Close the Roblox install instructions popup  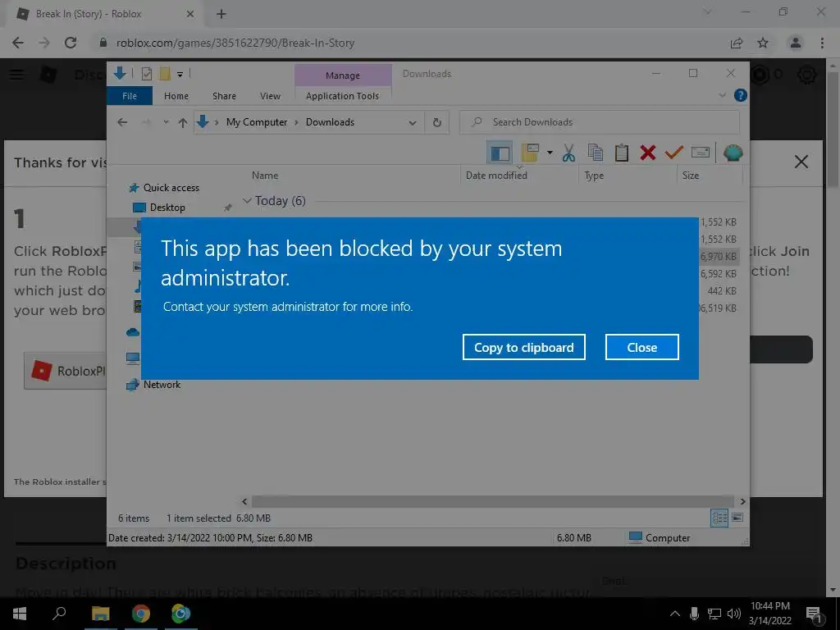[801, 162]
